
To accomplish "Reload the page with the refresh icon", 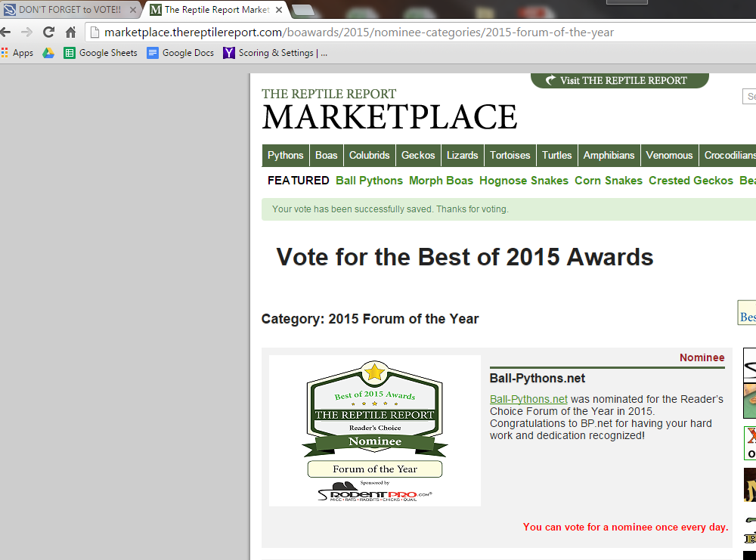I will (48, 32).
